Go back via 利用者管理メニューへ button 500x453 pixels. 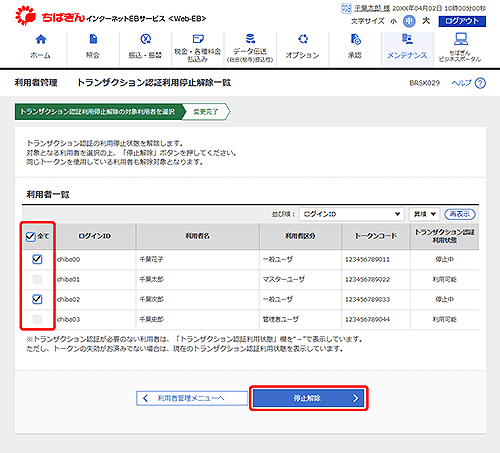192,398
